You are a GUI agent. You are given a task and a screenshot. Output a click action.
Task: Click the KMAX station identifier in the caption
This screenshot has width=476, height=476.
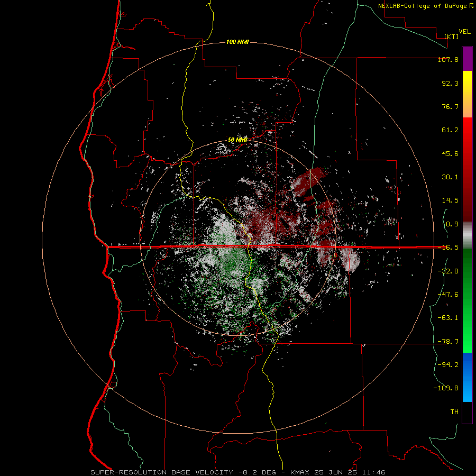pos(300,472)
